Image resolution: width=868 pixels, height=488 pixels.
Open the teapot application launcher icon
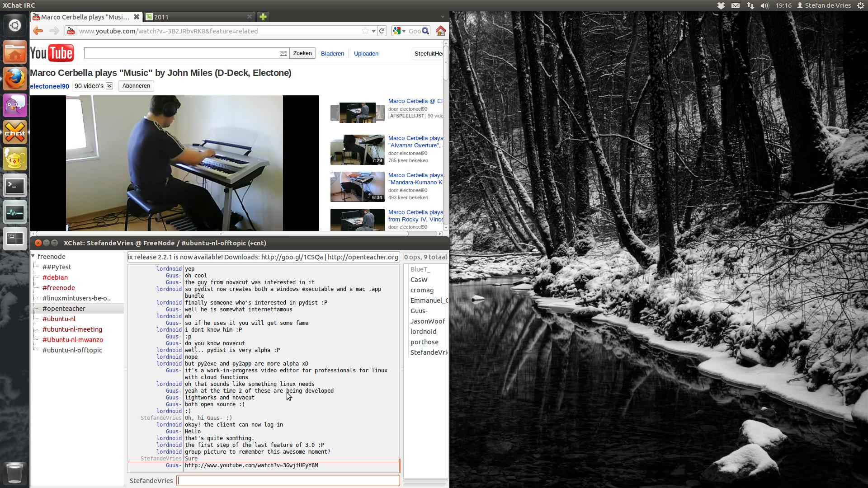click(x=14, y=159)
